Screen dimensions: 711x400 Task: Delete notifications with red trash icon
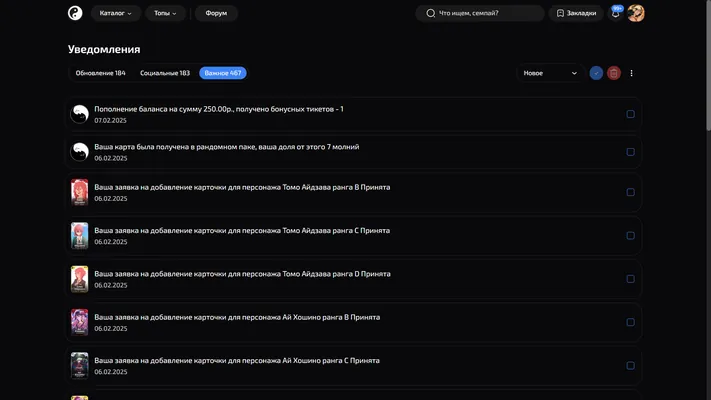coord(614,73)
